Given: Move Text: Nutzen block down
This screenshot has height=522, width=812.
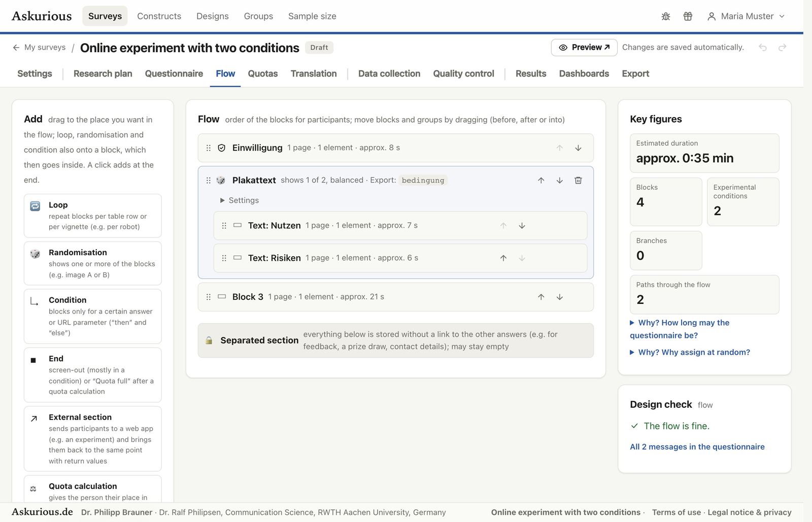Looking at the screenshot, I should [x=522, y=225].
